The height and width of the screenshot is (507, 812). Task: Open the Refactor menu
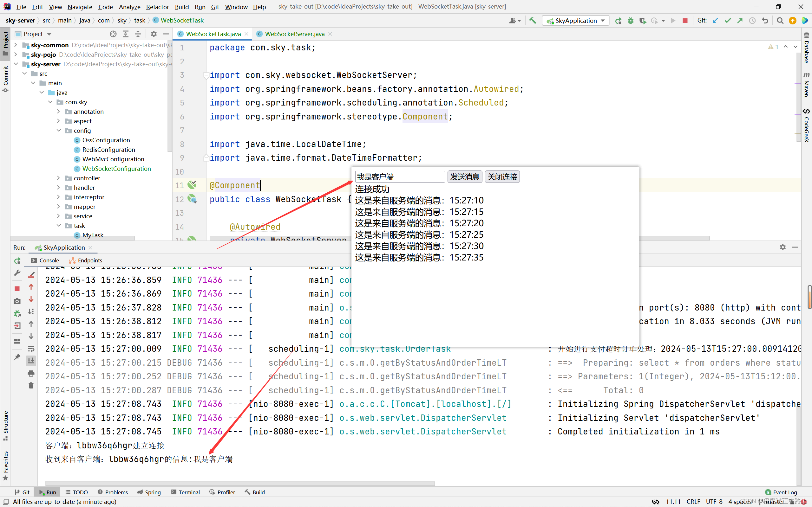click(157, 7)
